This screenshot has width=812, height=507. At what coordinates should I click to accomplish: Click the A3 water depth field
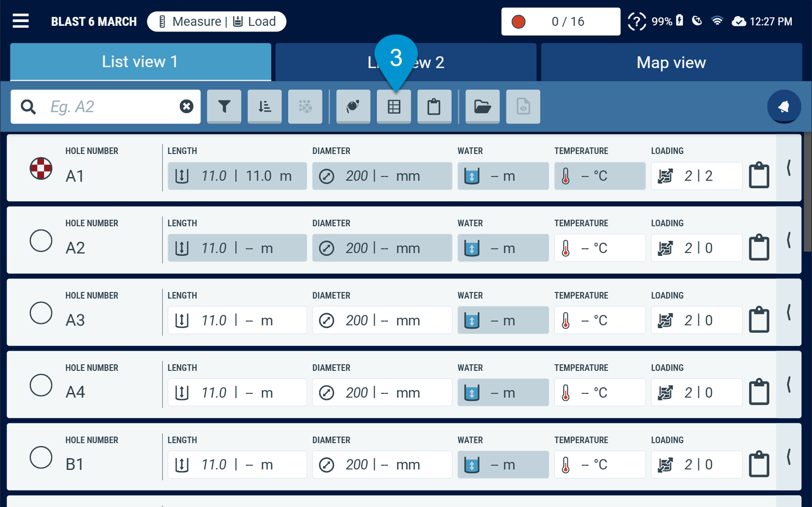[x=503, y=320]
